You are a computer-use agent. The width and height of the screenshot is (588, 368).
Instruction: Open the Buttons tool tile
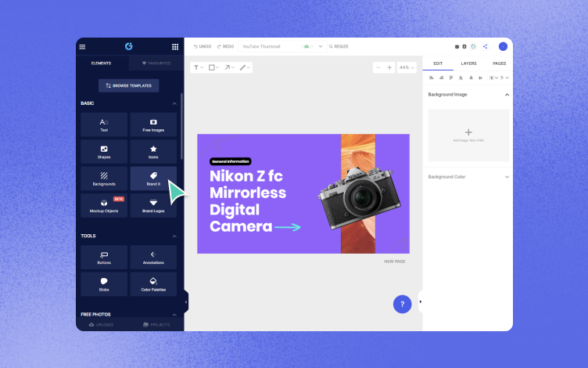pos(104,258)
